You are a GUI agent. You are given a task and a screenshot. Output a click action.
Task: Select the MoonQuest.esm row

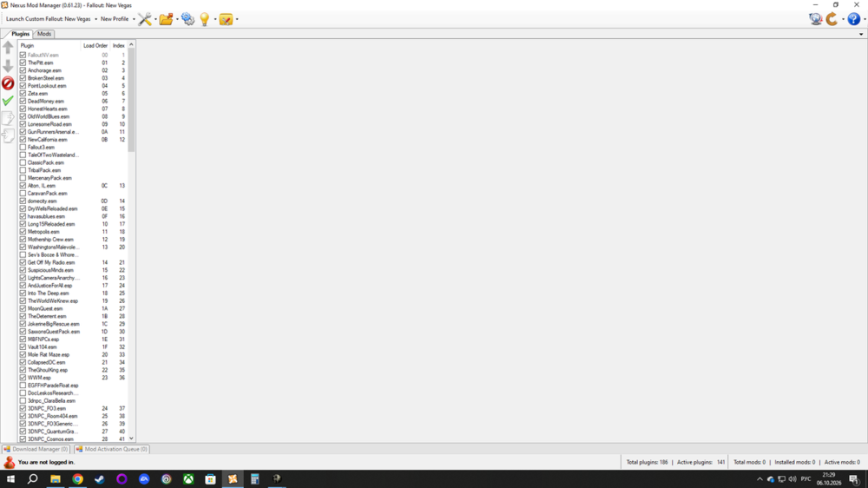(73, 308)
